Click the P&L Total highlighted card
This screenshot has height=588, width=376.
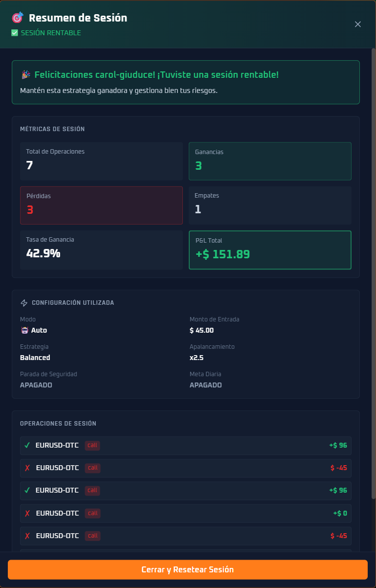tap(270, 250)
